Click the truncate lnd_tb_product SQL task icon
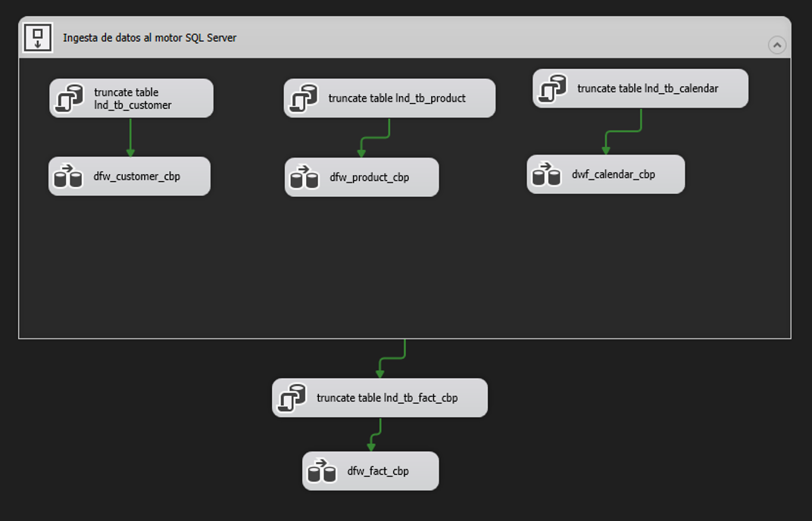 coord(304,98)
